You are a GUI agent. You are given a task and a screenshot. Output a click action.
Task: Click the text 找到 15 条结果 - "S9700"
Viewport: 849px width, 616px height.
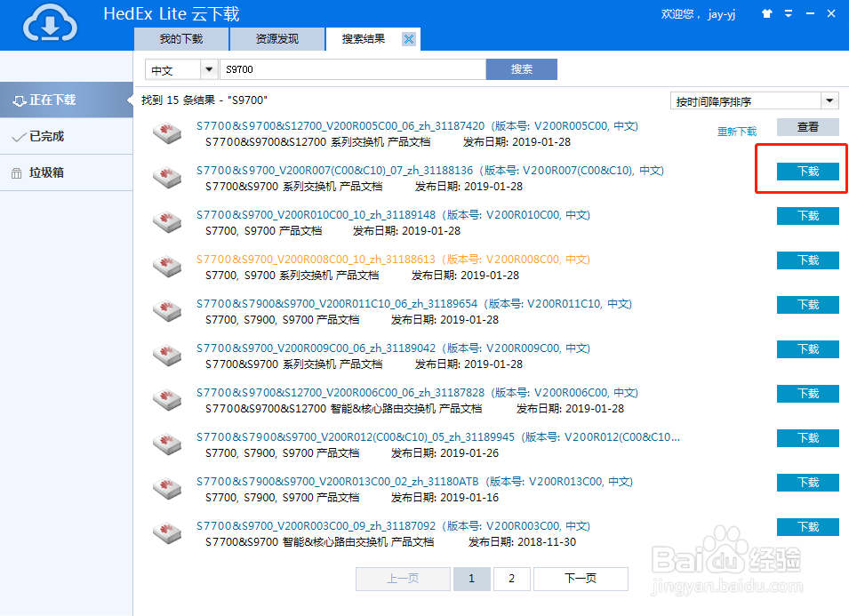pos(204,100)
